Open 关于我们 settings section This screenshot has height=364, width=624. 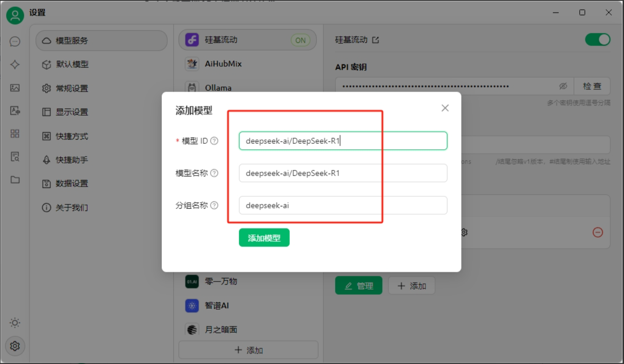101,208
